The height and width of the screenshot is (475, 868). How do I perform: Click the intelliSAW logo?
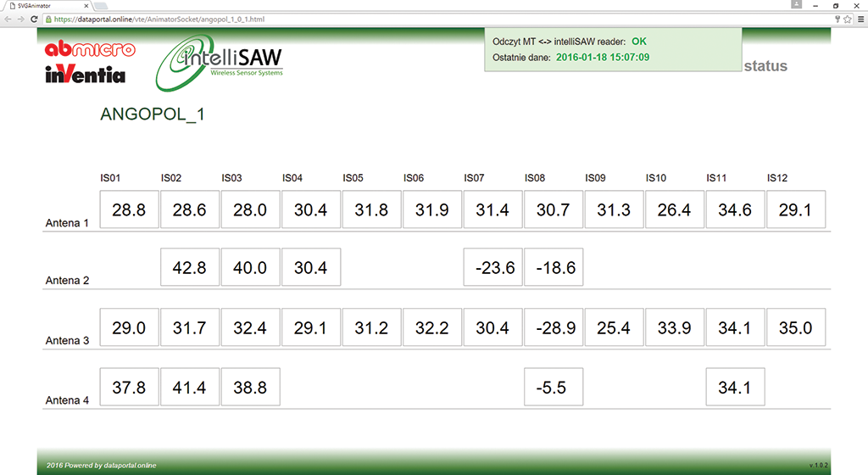point(220,64)
